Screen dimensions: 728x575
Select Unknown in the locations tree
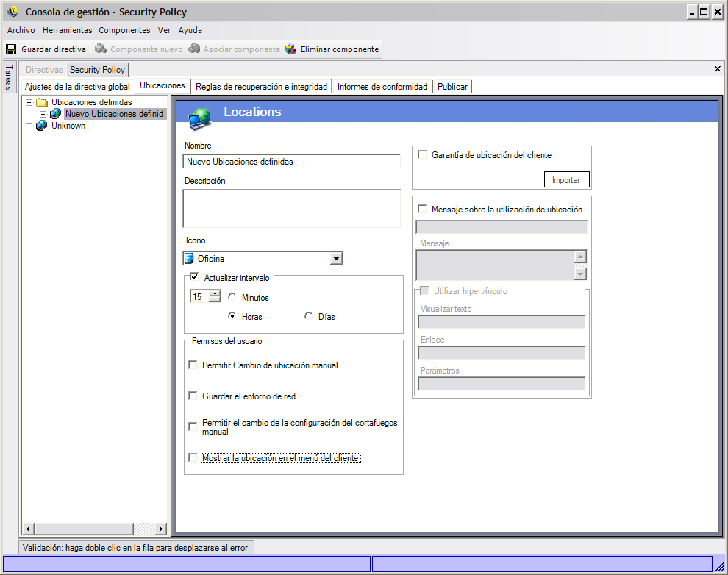[x=68, y=126]
